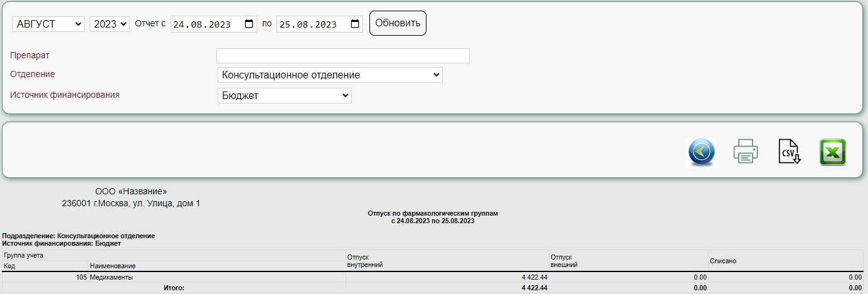Click the Отпуск внутренний column header
The width and height of the screenshot is (868, 294).
point(365,261)
